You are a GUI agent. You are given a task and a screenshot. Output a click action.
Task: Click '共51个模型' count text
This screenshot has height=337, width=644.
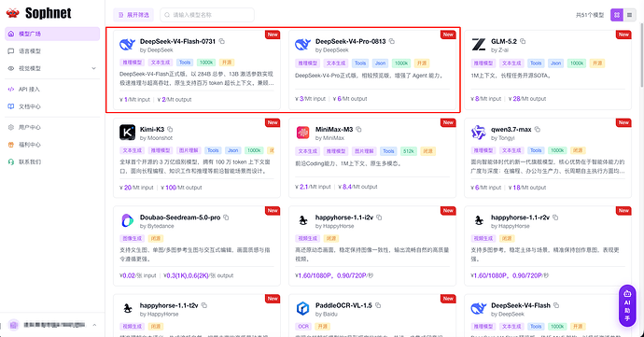click(x=590, y=15)
